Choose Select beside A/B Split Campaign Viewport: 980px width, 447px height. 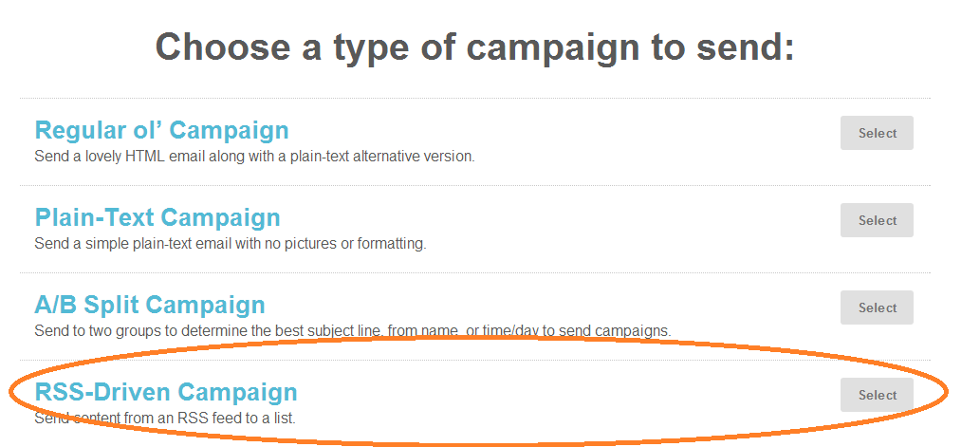point(877,307)
